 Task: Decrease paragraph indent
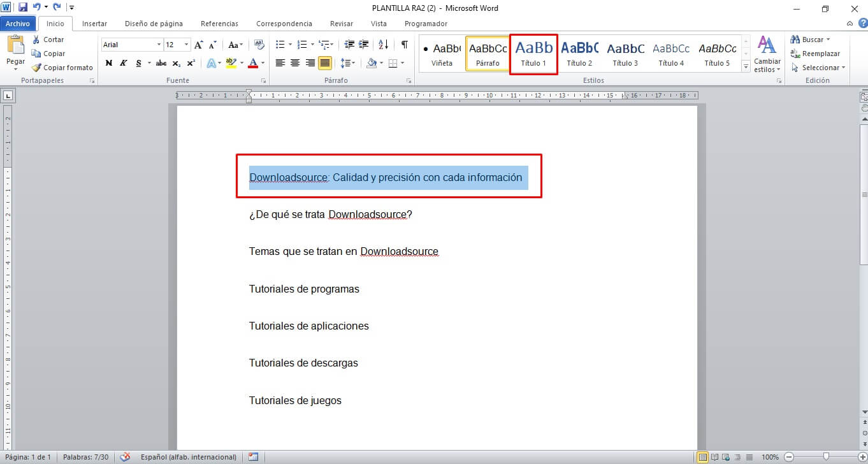pyautogui.click(x=349, y=45)
